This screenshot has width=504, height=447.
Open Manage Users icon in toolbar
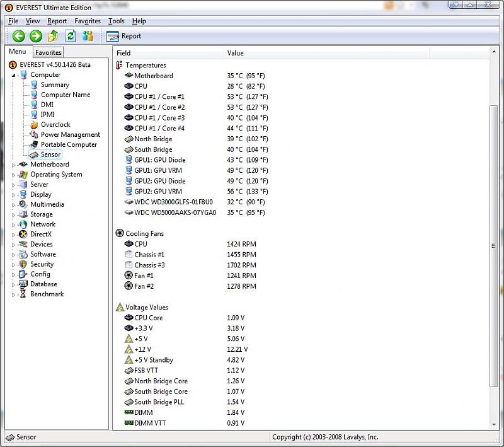88,36
